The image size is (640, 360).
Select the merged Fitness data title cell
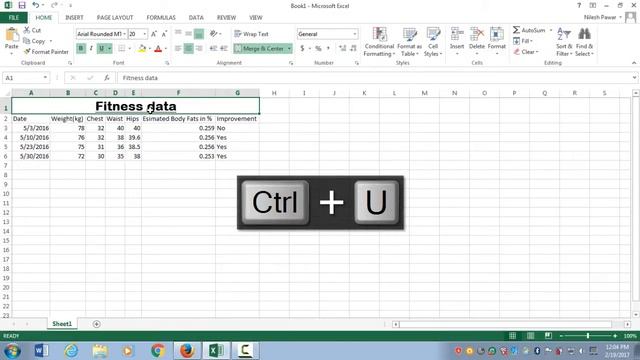pos(136,106)
